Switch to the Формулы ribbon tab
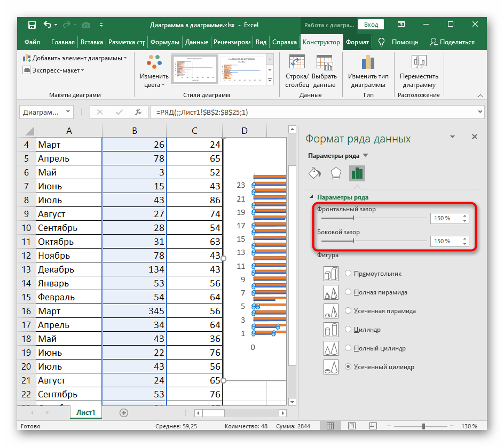This screenshot has height=447, width=504. (x=164, y=42)
